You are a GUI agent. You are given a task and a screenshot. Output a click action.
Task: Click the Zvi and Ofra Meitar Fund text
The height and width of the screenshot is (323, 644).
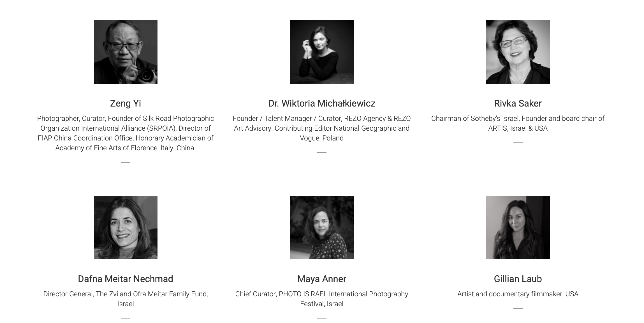coord(126,299)
